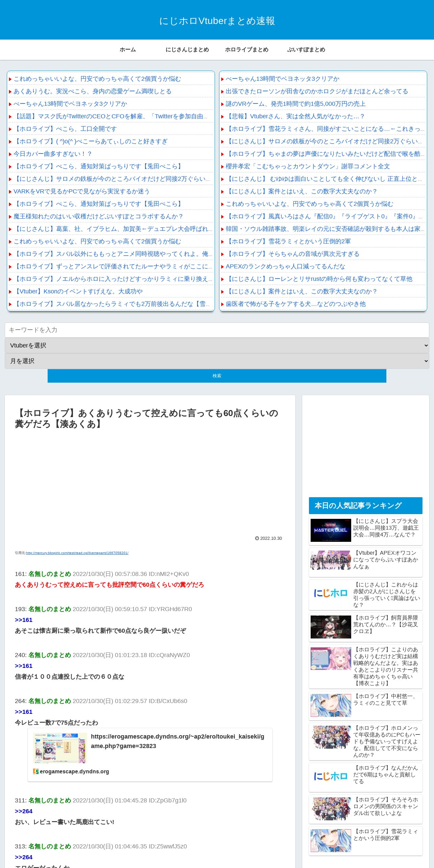This screenshot has width=434, height=868.
Task: Open link ノエルからホロに入ったけど
Action: (x=113, y=279)
